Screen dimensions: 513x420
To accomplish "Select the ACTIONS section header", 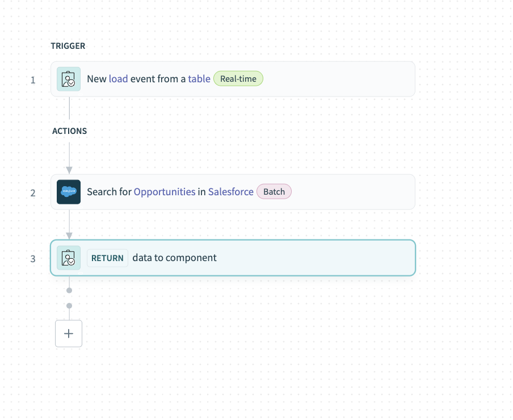I will (69, 131).
